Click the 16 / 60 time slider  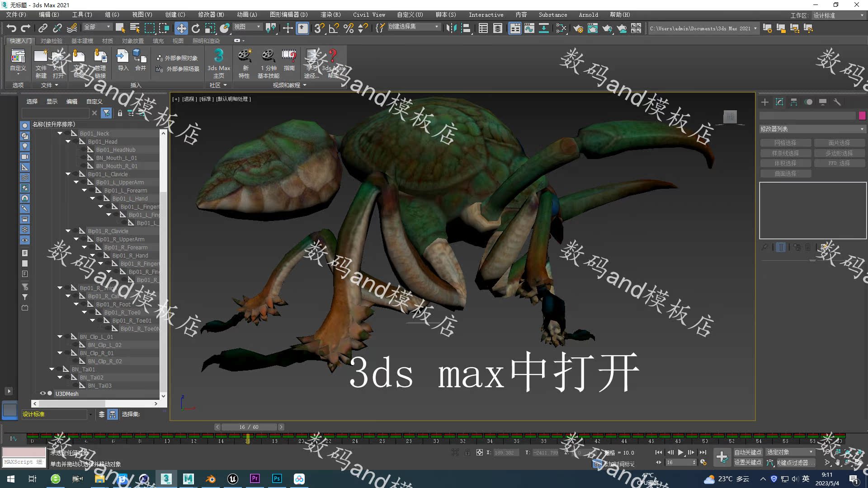(249, 427)
